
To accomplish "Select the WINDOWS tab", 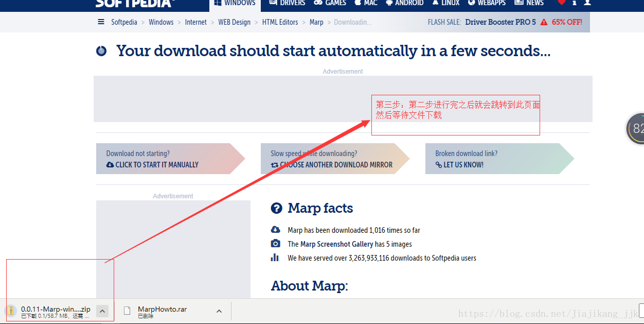I will 235,3.
